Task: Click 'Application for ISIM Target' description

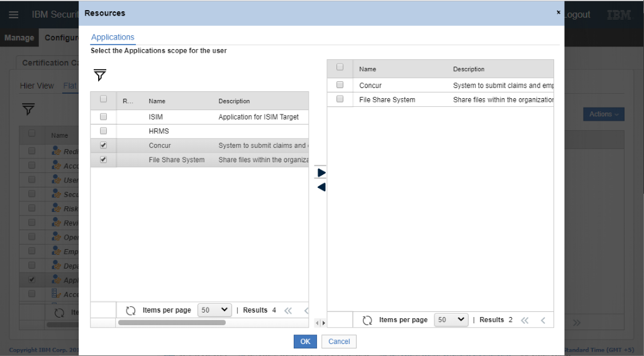Action: point(258,117)
